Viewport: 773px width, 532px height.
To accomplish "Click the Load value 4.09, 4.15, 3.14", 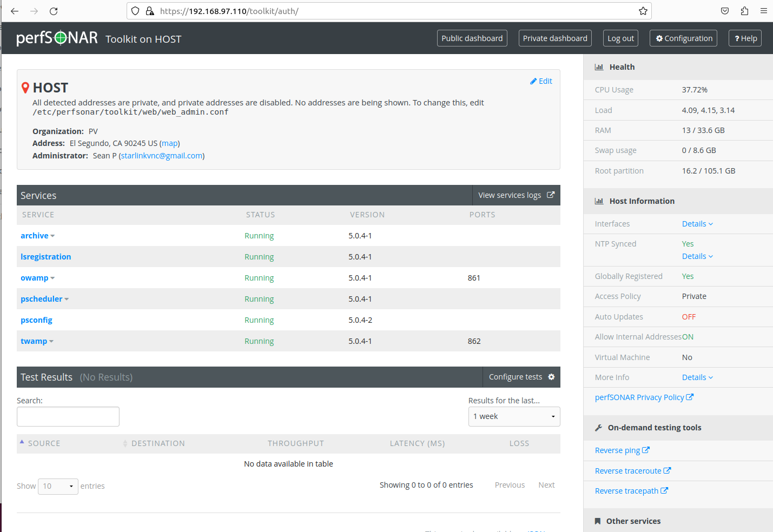I will pos(708,110).
